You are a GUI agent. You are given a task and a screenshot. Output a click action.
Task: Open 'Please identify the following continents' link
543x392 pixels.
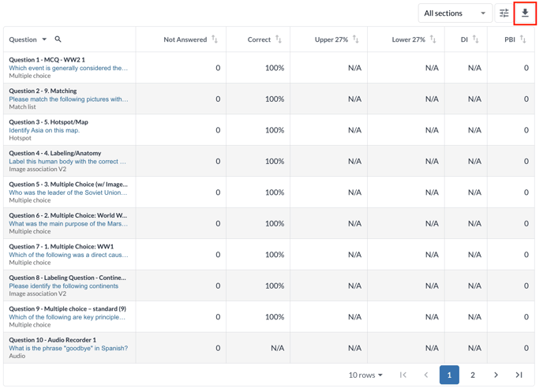point(63,286)
